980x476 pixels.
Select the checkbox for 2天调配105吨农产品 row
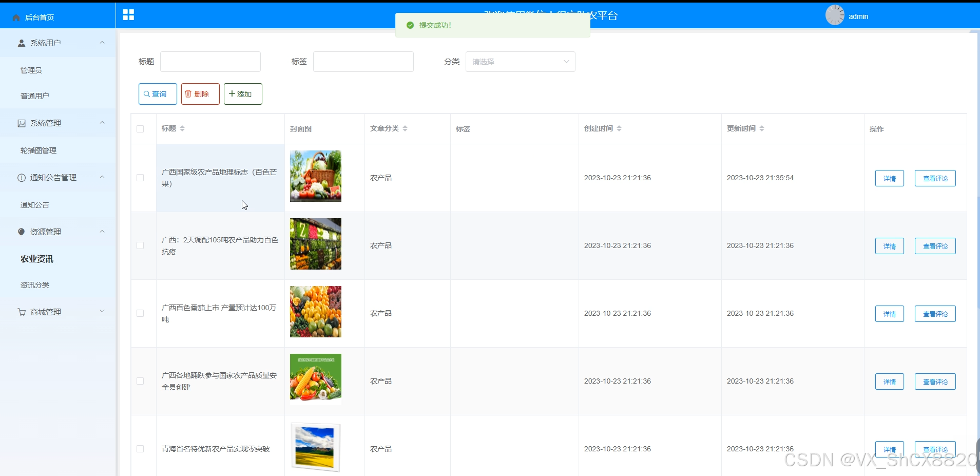point(140,245)
